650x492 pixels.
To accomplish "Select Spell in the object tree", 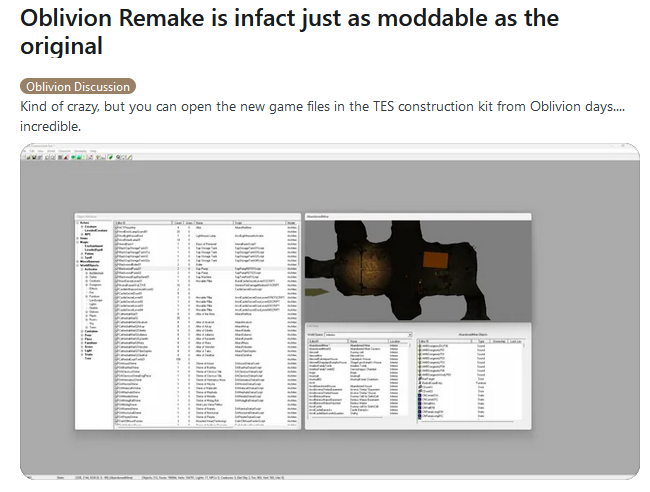I will click(x=88, y=257).
